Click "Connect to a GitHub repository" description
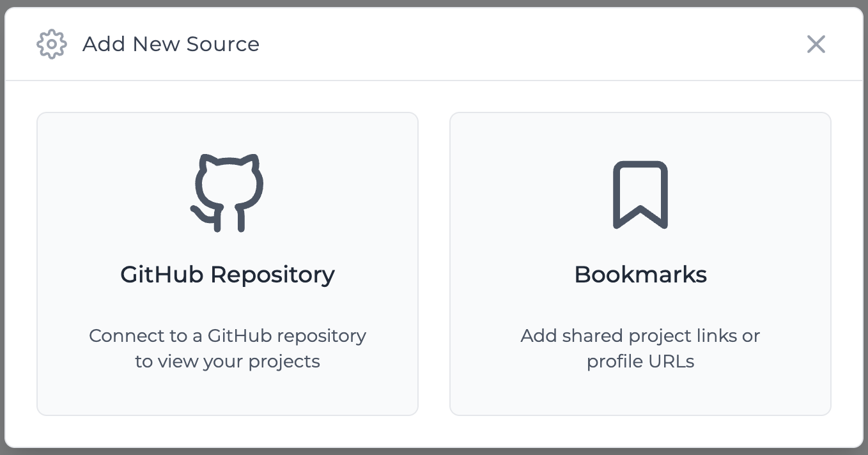 pyautogui.click(x=228, y=335)
